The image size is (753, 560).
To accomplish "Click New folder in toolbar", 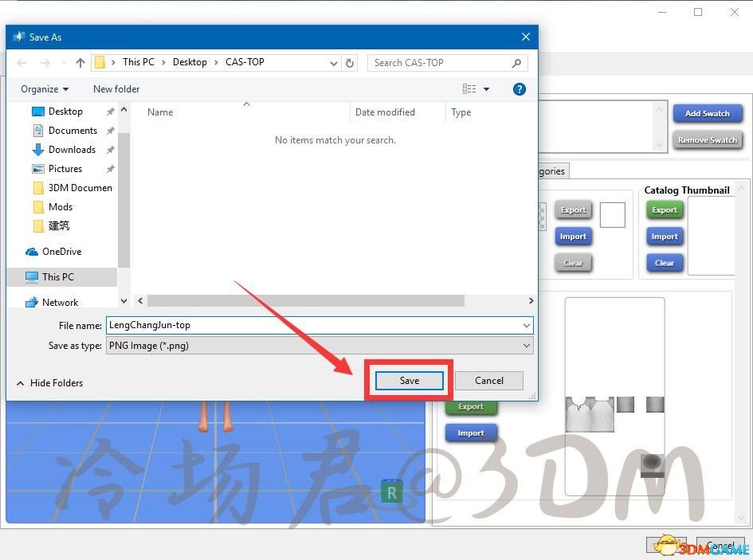I will coord(116,89).
